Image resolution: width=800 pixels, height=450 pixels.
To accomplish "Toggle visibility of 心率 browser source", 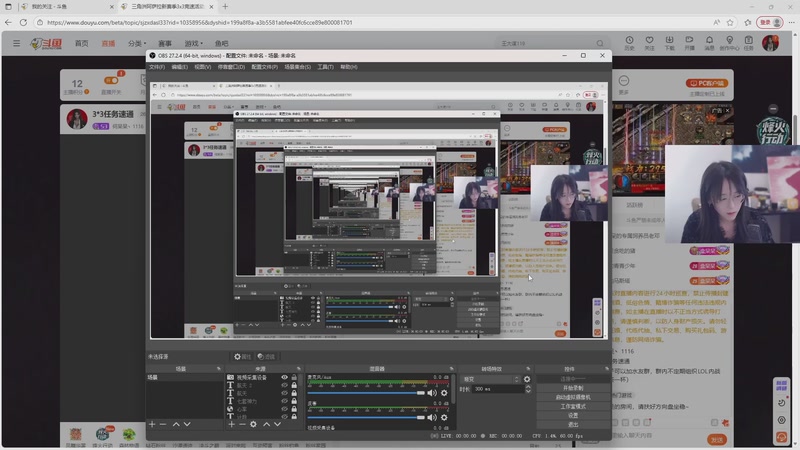I will tap(285, 409).
